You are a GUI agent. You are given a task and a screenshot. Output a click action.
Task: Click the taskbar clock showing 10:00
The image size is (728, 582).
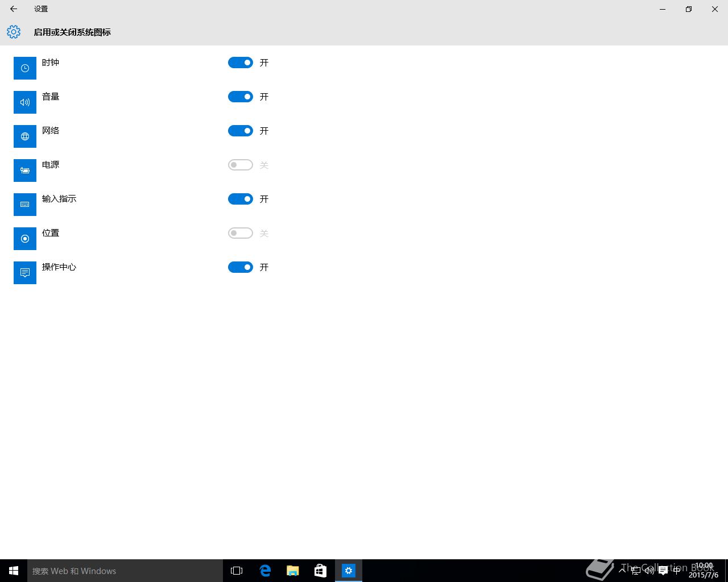click(x=704, y=571)
